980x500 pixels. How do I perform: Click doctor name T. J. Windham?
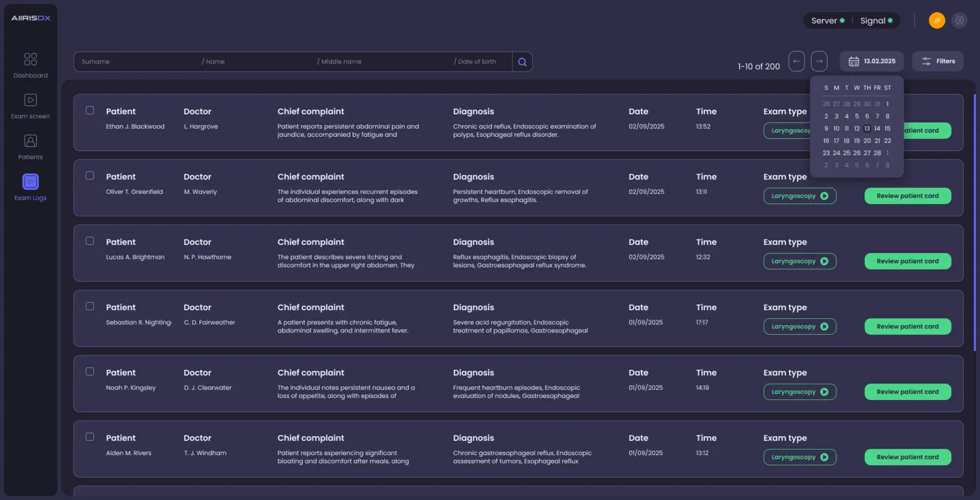click(205, 453)
